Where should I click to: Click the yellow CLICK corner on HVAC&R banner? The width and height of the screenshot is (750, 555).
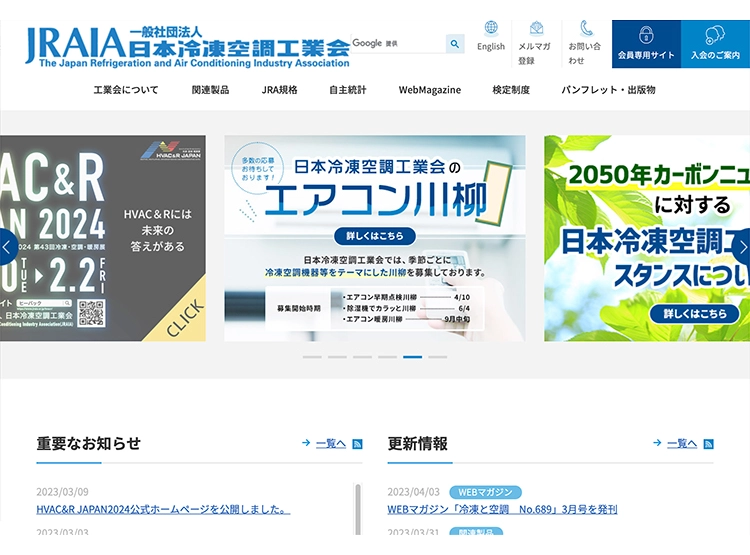tap(186, 317)
